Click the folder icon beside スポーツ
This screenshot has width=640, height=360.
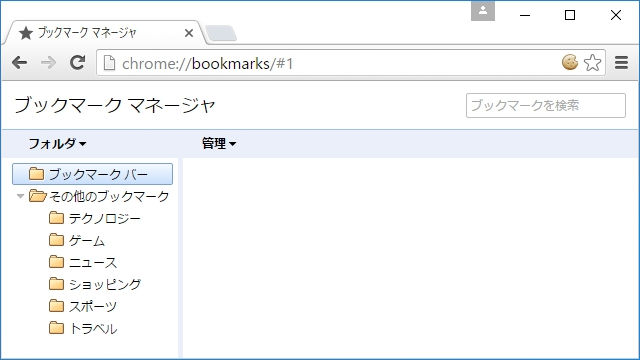56,306
